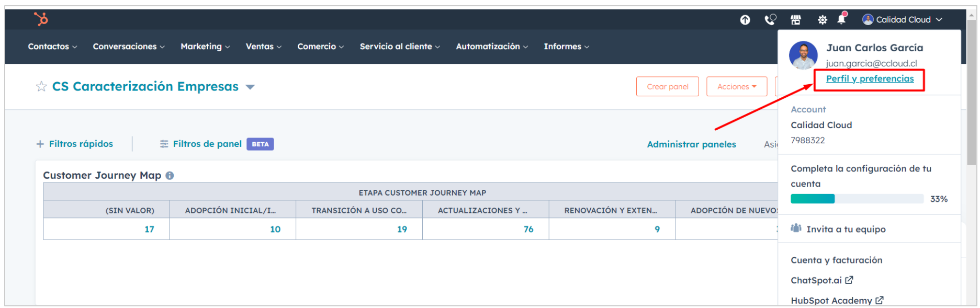Add a filter with Filtros rápidos

coord(75,144)
